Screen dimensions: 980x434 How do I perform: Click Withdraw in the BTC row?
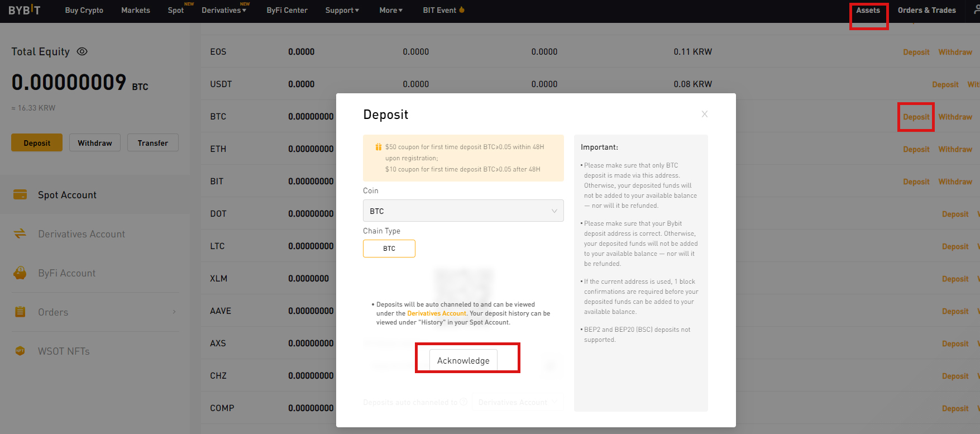click(955, 117)
